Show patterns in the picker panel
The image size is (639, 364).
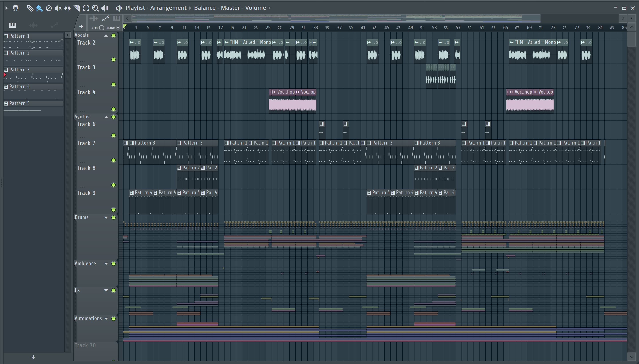[x=12, y=25]
